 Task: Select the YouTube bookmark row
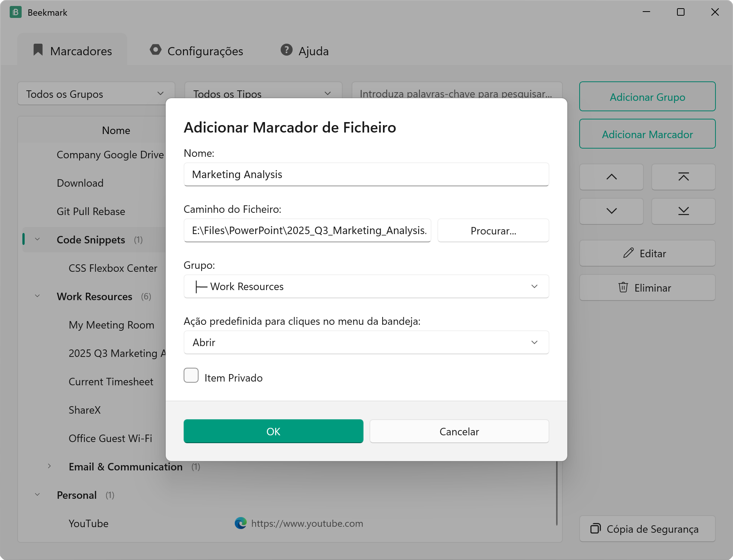pyautogui.click(x=88, y=523)
